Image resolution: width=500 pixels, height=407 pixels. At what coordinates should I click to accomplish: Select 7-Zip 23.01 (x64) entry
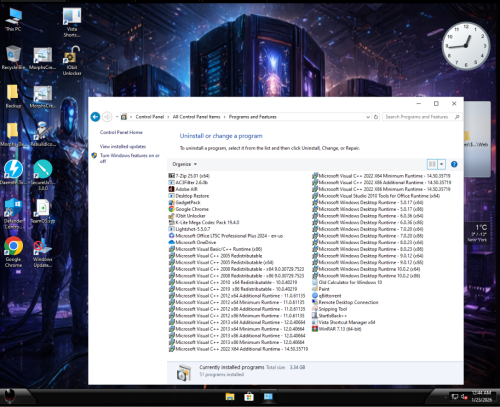pyautogui.click(x=189, y=176)
